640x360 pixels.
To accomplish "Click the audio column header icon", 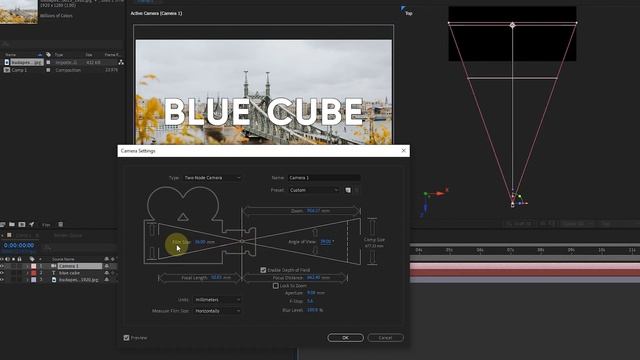I will 7,259.
